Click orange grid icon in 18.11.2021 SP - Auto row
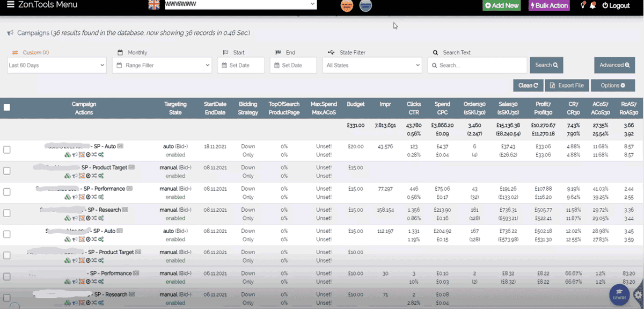Viewport: 644px width, 309px height. point(81,154)
